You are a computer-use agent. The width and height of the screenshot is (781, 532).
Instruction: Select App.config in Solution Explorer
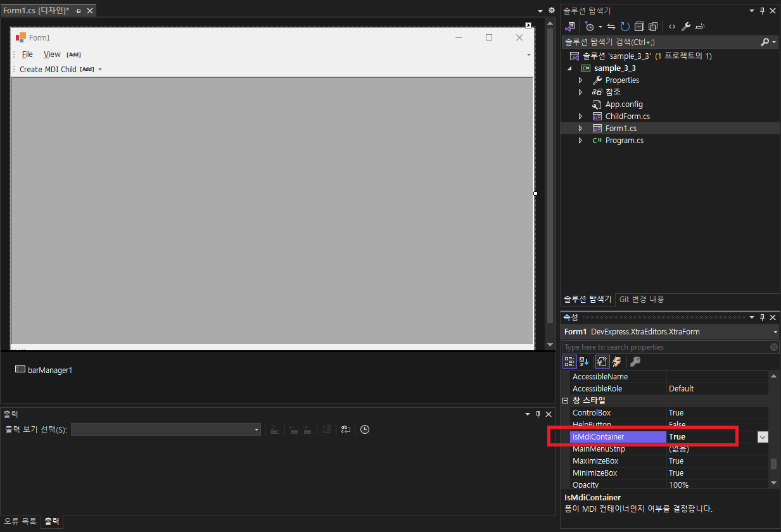coord(624,104)
